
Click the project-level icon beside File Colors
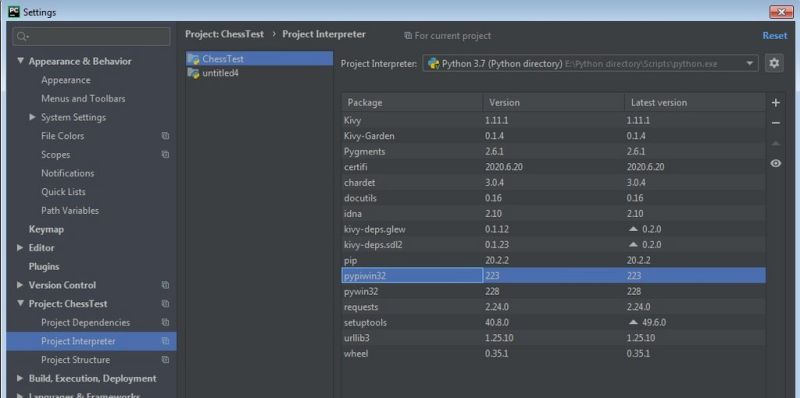point(165,136)
